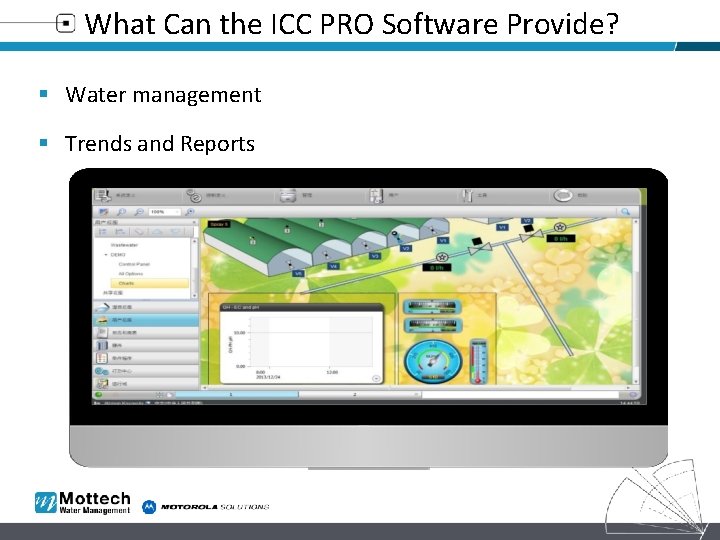Viewport: 720px width, 540px height.
Task: Open the last sidebar section with map icon
Action: (146, 383)
